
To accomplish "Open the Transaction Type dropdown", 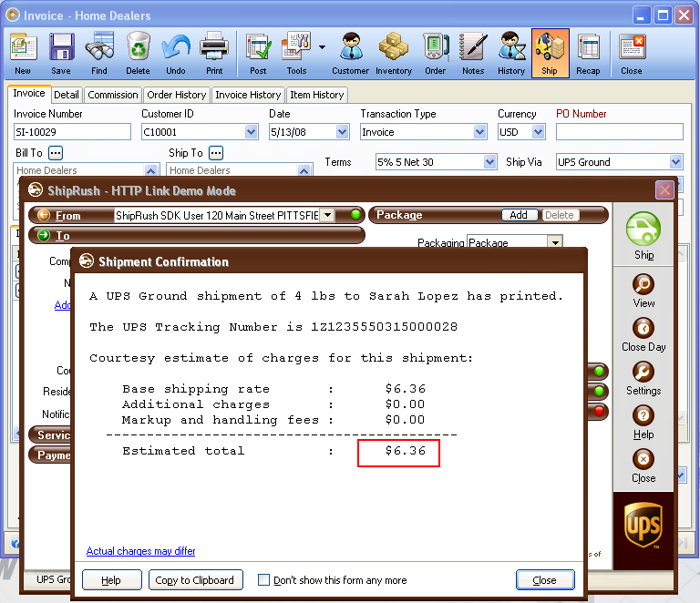I will point(480,132).
